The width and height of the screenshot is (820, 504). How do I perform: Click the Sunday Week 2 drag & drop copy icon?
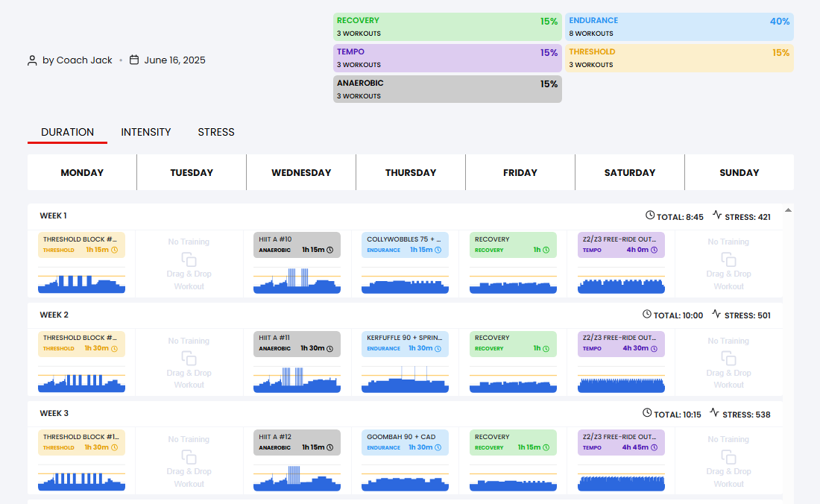point(728,358)
